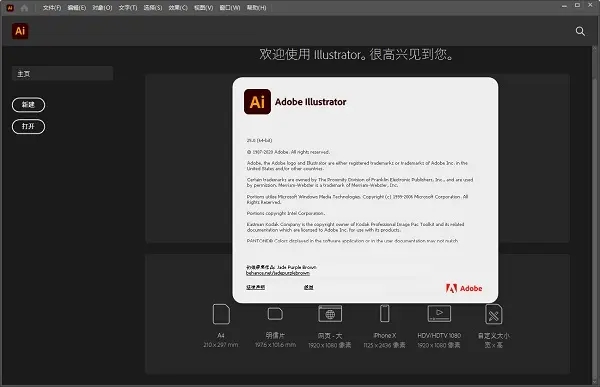Image resolution: width=600 pixels, height=387 pixels.
Task: Maximize the Illustrator window
Action: [577, 5]
